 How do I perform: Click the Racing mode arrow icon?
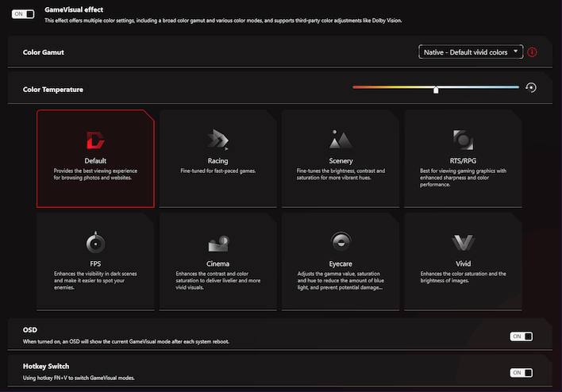218,140
